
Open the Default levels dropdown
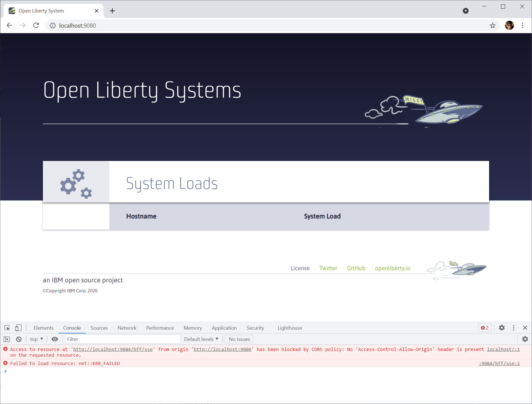(x=201, y=339)
